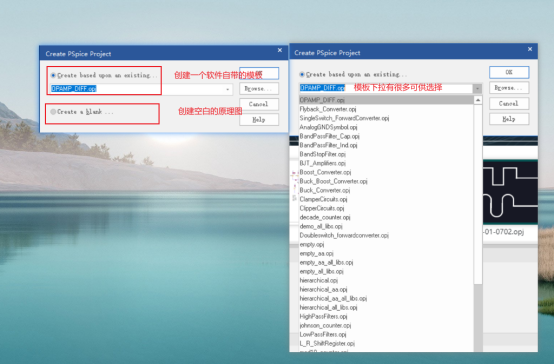Choose BandPassFilter_Cap.opj in the list
The height and width of the screenshot is (364, 554).
386,136
